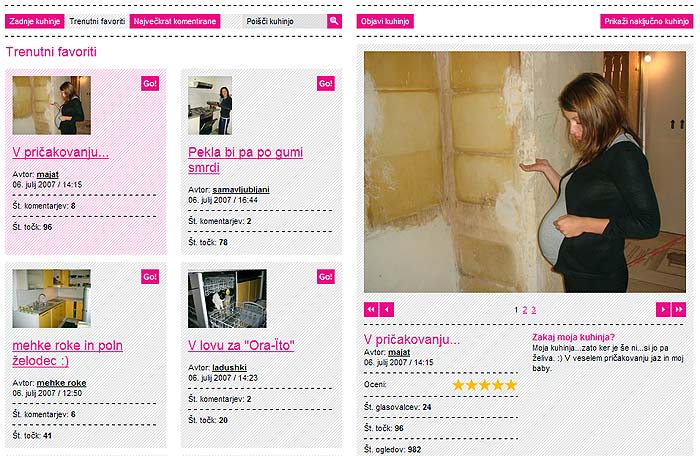Click the Objavi kuhinjo button
The width and height of the screenshot is (700, 456).
pos(385,21)
